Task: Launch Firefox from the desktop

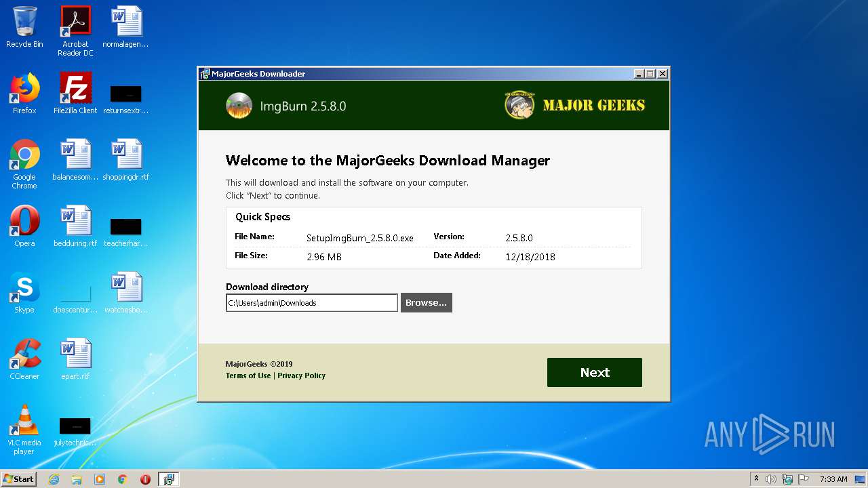Action: coord(24,94)
